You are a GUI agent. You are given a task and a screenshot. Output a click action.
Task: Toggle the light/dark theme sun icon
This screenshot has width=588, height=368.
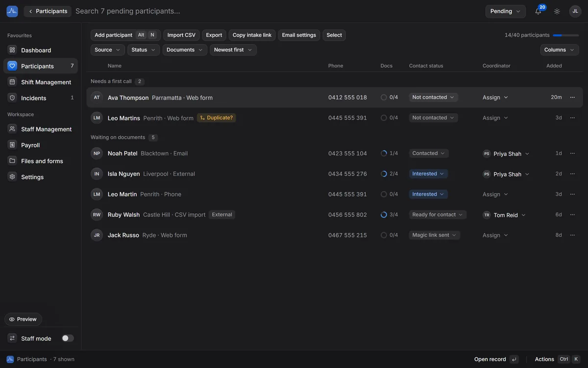(557, 11)
